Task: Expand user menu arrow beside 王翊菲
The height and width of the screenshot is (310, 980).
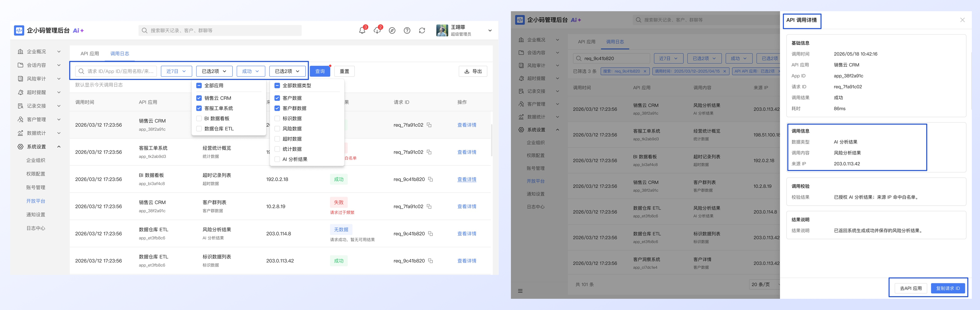Action: [490, 30]
